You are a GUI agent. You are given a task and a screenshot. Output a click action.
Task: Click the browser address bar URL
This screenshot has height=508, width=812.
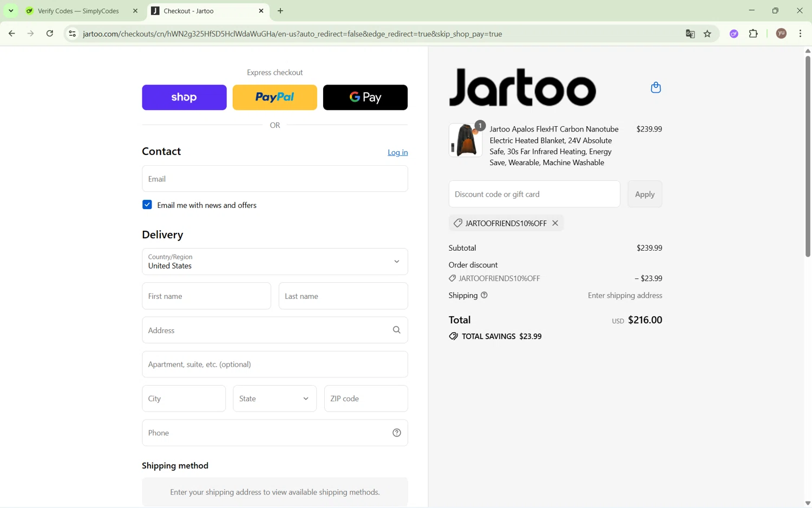292,34
